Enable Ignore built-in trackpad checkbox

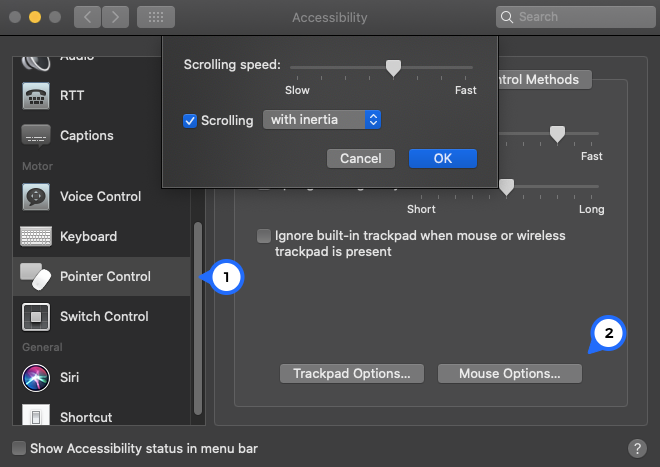pyautogui.click(x=264, y=236)
